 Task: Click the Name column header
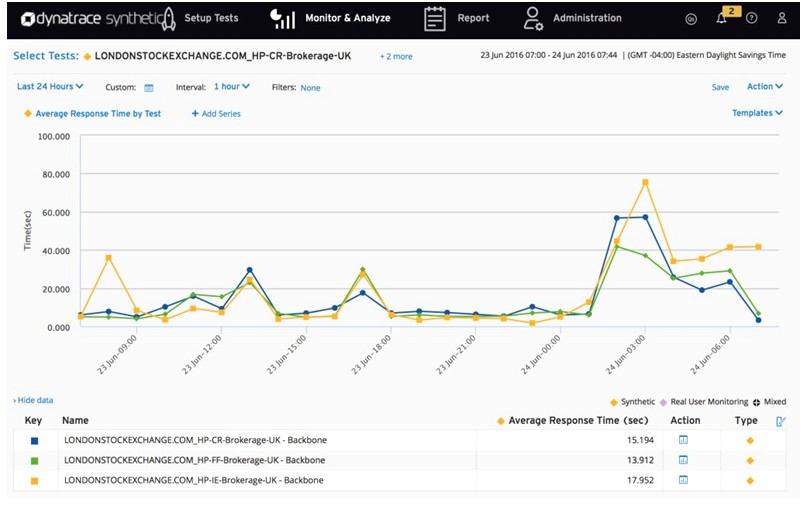75,421
